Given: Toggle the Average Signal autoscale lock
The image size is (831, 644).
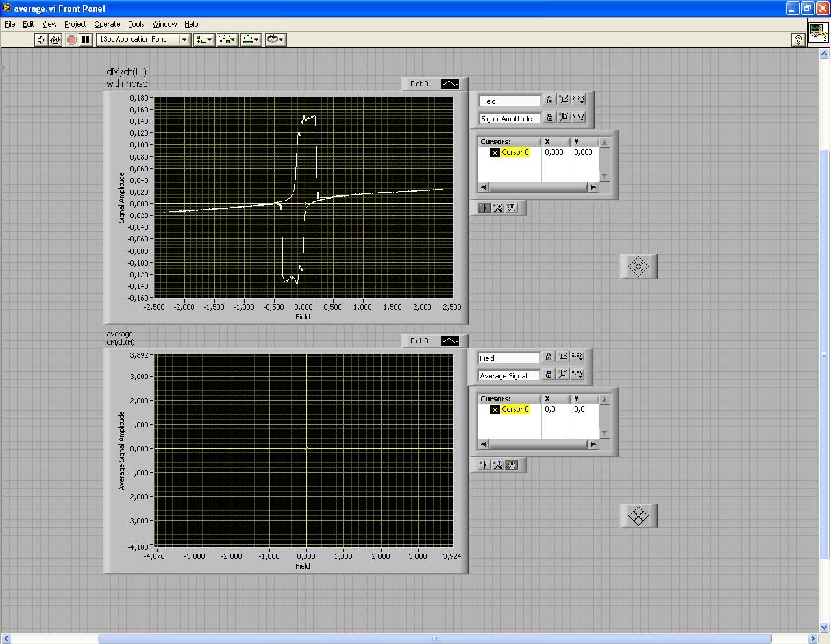Looking at the screenshot, I should (x=548, y=375).
